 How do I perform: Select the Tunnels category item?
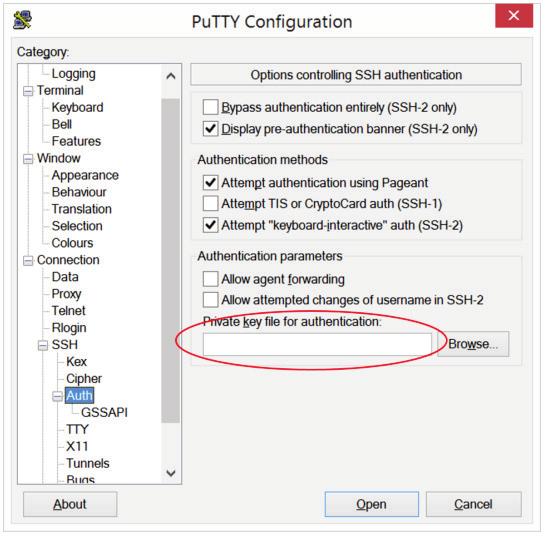(x=88, y=463)
